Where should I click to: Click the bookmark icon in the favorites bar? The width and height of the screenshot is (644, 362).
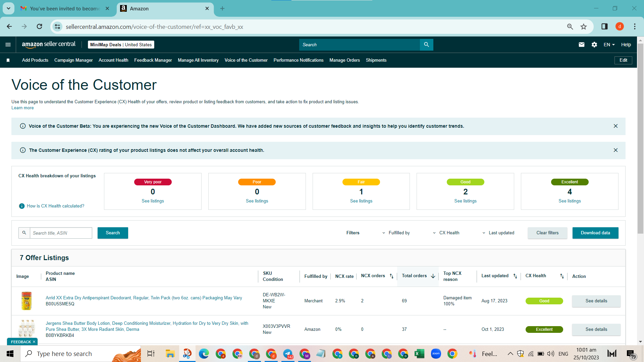[x=8, y=60]
